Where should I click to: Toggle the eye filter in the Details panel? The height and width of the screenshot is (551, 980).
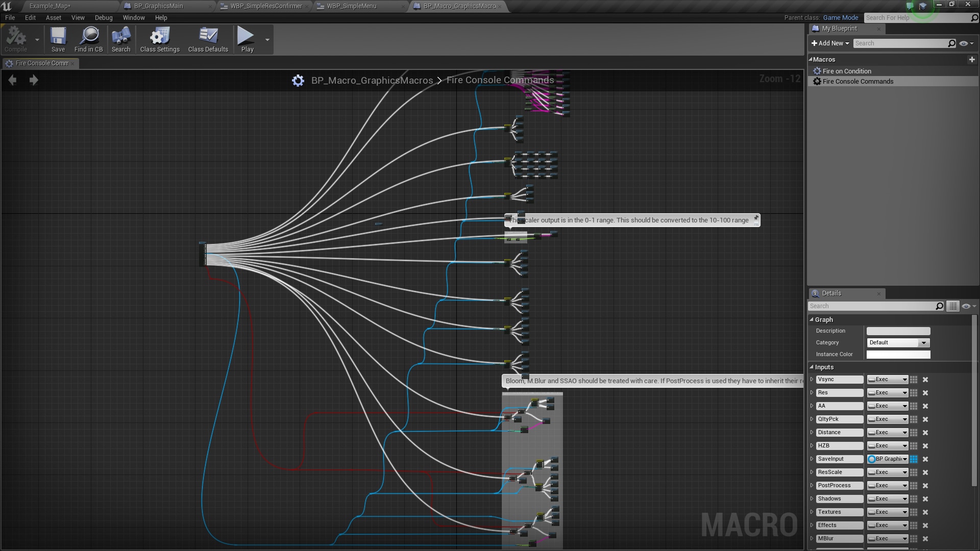pyautogui.click(x=967, y=306)
